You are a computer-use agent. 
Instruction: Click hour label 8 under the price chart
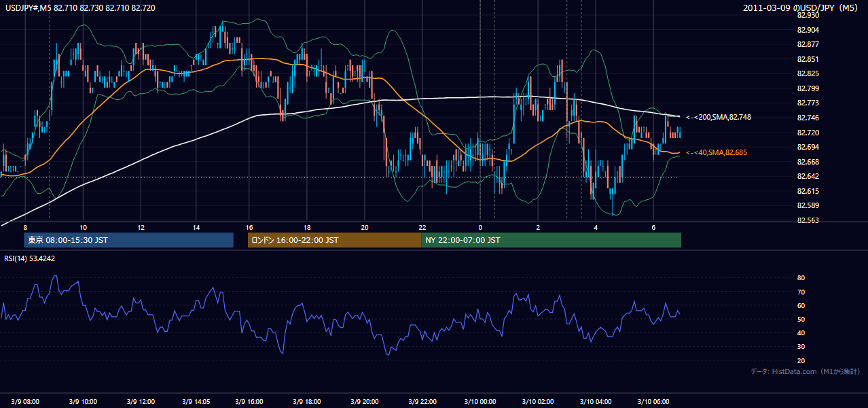coord(25,227)
